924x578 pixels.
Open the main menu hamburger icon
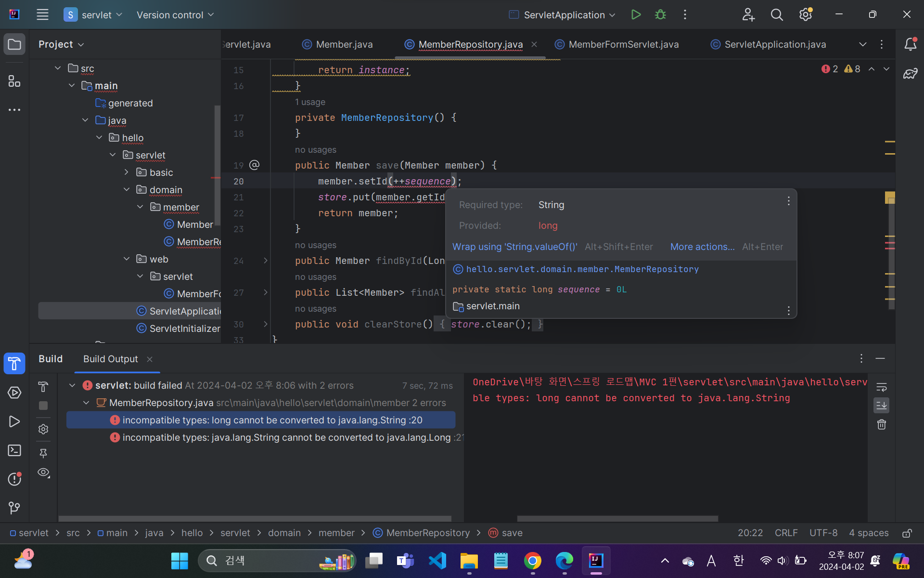[x=42, y=14]
